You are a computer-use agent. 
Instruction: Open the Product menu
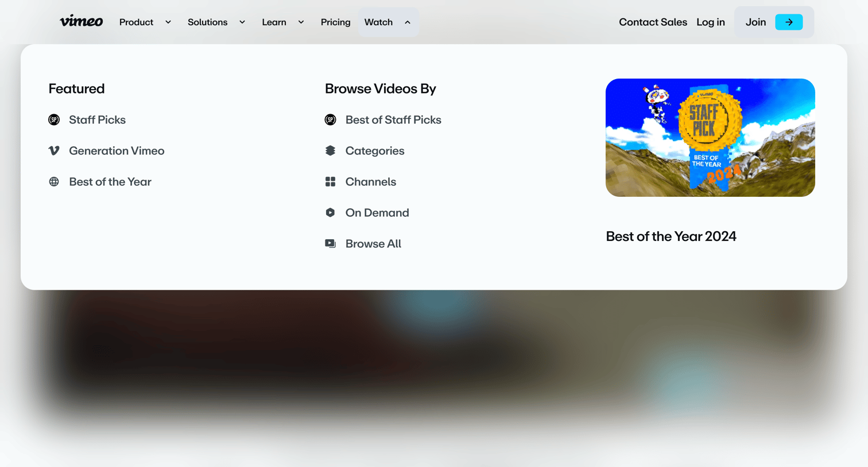click(136, 22)
